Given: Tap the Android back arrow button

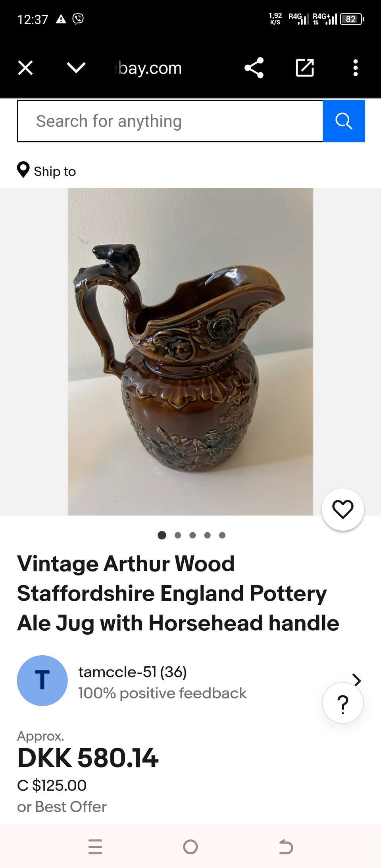Looking at the screenshot, I should pos(286,847).
